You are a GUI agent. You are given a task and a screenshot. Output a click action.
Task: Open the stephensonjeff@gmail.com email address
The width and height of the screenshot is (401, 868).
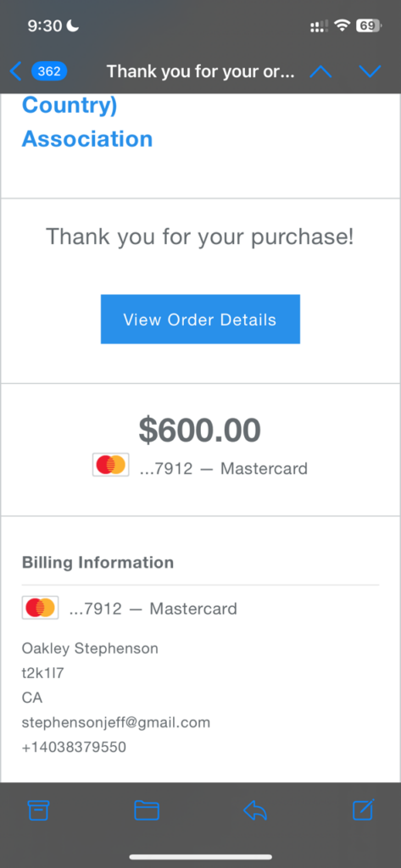pyautogui.click(x=116, y=722)
